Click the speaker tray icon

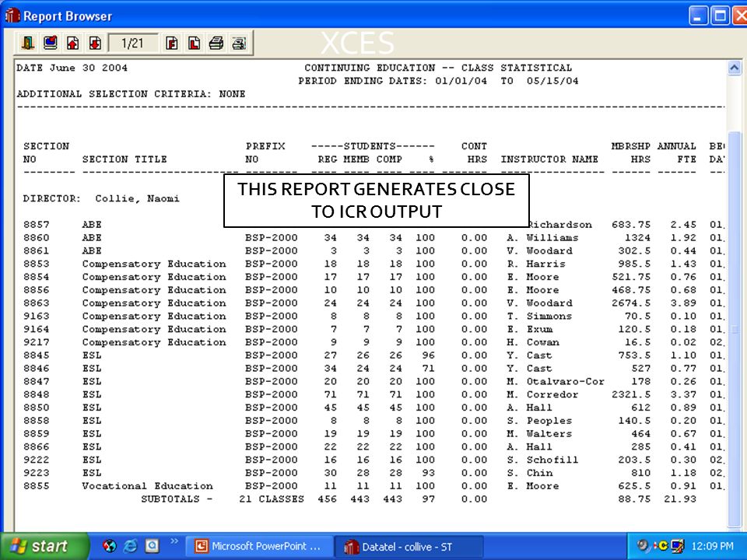(x=644, y=546)
